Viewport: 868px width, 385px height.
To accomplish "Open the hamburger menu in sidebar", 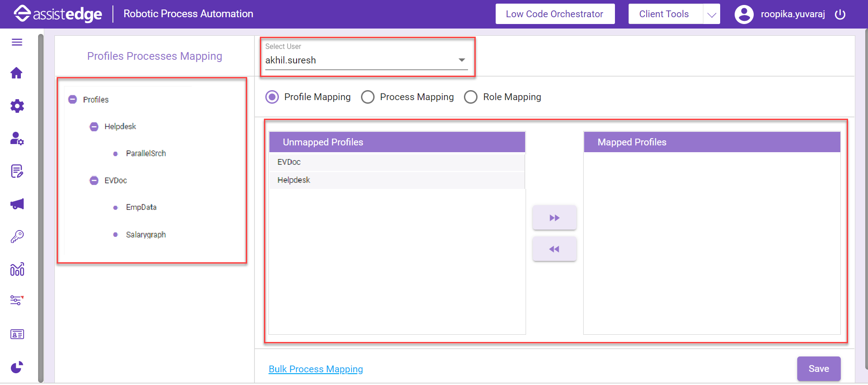I will tap(17, 43).
